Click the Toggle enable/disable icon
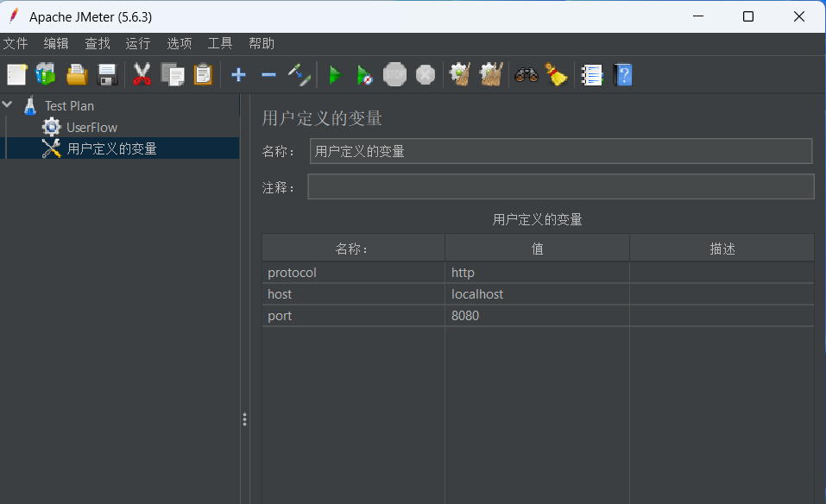The image size is (826, 504). [300, 75]
